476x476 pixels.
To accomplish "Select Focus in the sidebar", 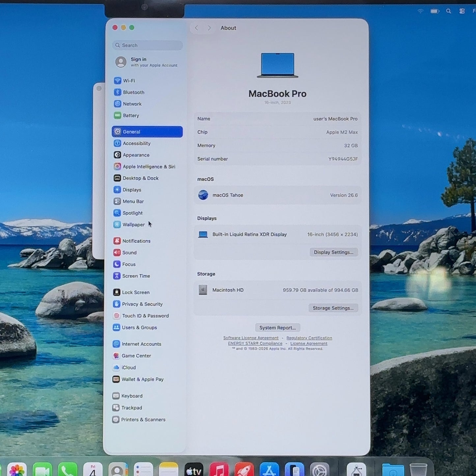I will pyautogui.click(x=147, y=264).
